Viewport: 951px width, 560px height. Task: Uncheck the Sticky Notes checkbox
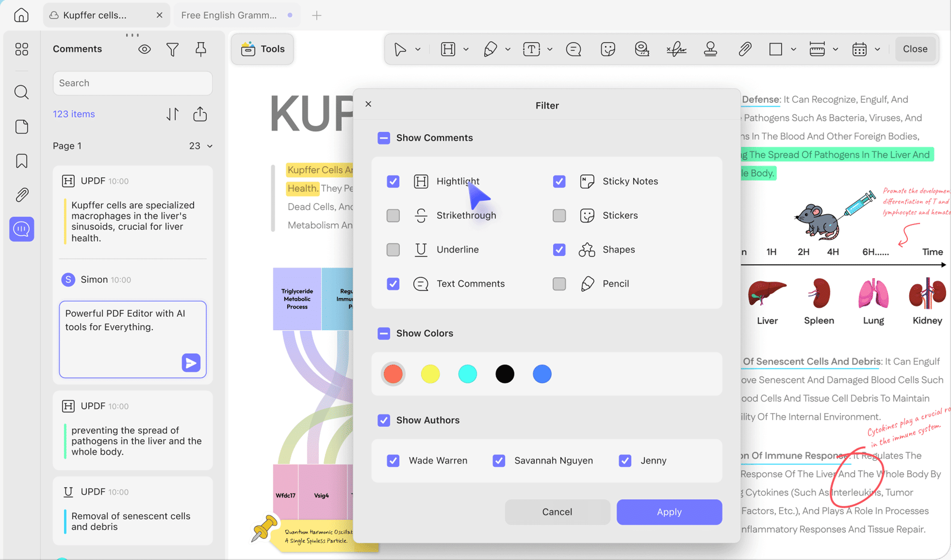point(559,182)
